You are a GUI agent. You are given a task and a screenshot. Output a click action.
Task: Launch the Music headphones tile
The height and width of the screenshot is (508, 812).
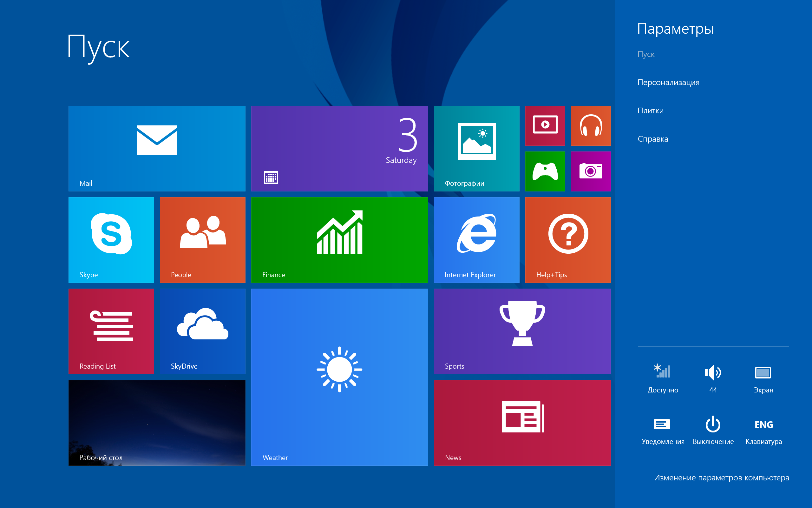click(591, 126)
